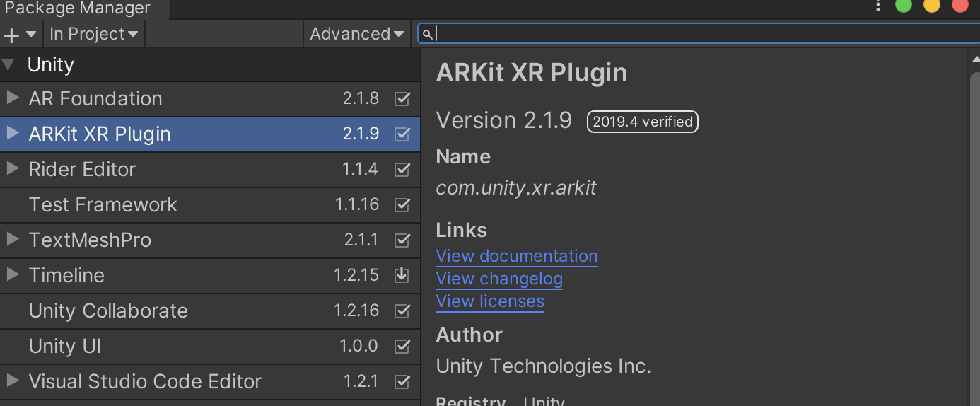Click Rider Editor installed checkmark icon
This screenshot has height=406, width=980.
(x=402, y=169)
